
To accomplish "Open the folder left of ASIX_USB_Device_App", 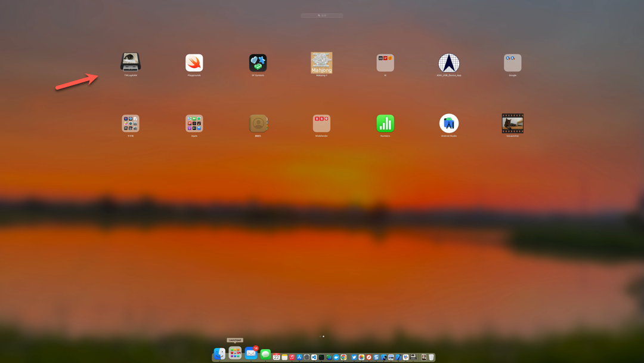I will 385,63.
